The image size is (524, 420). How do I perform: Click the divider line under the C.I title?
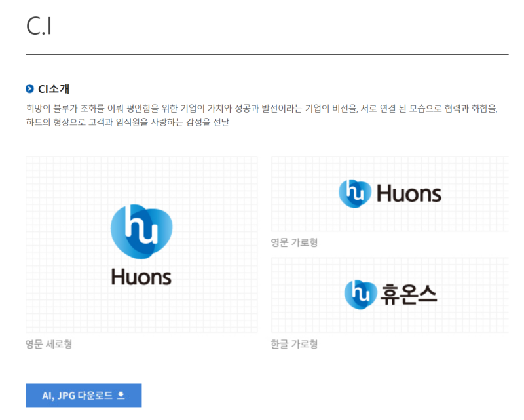(267, 54)
